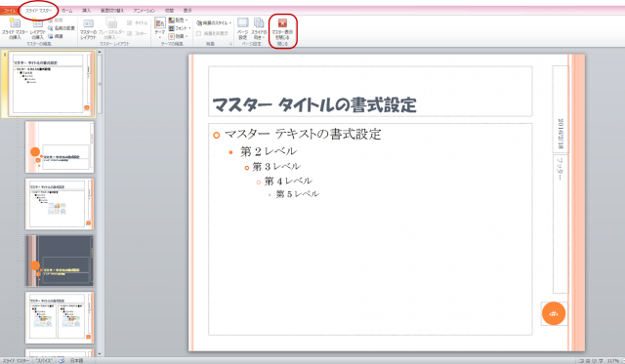Switch to the 画面切り替え transitions tab

click(x=112, y=11)
